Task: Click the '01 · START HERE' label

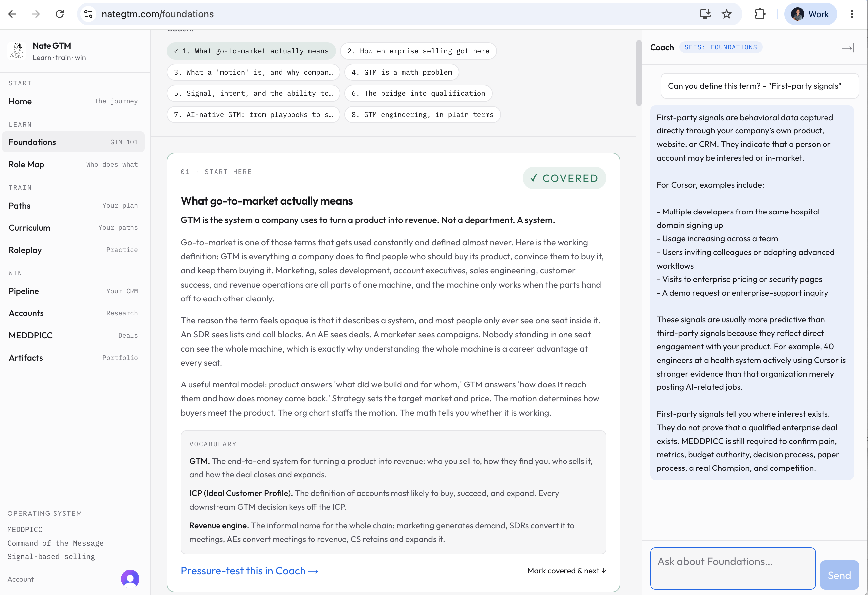Action: point(216,172)
